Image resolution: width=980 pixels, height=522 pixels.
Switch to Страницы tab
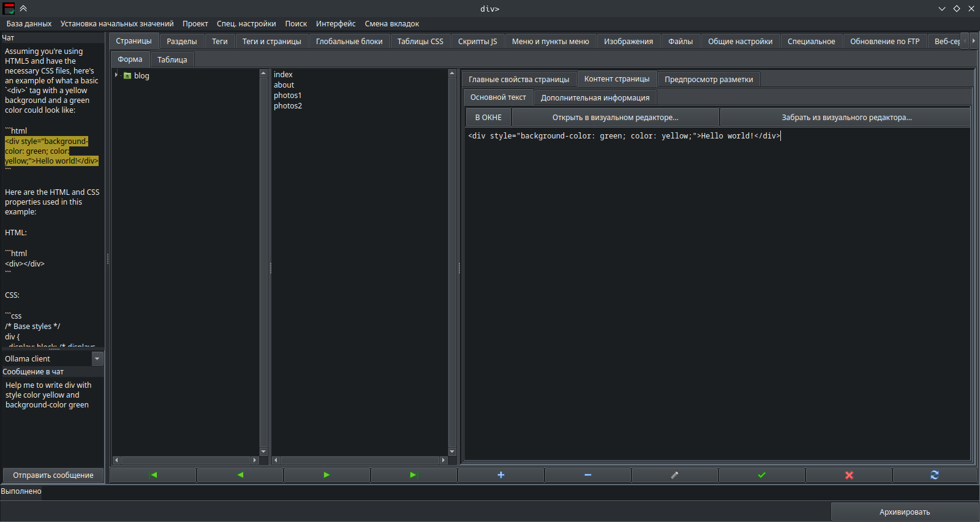[134, 41]
